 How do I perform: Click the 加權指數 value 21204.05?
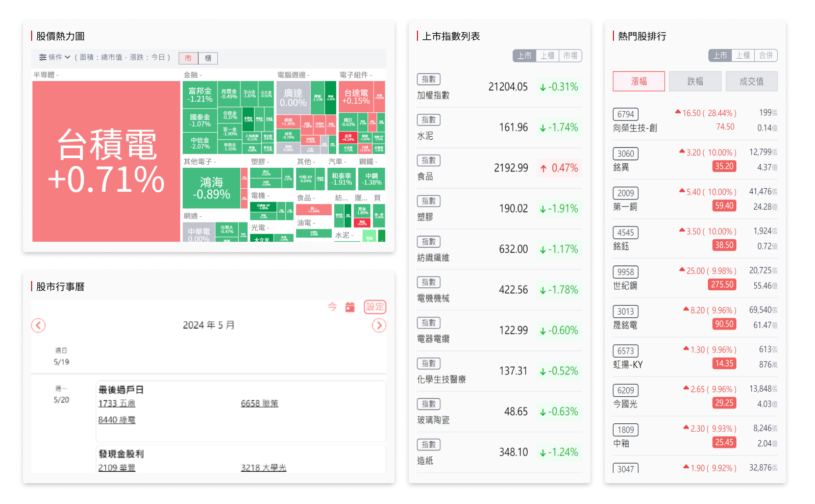[508, 87]
